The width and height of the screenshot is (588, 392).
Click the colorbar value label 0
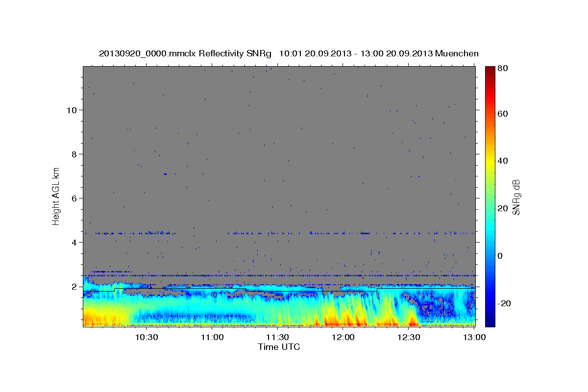(500, 256)
